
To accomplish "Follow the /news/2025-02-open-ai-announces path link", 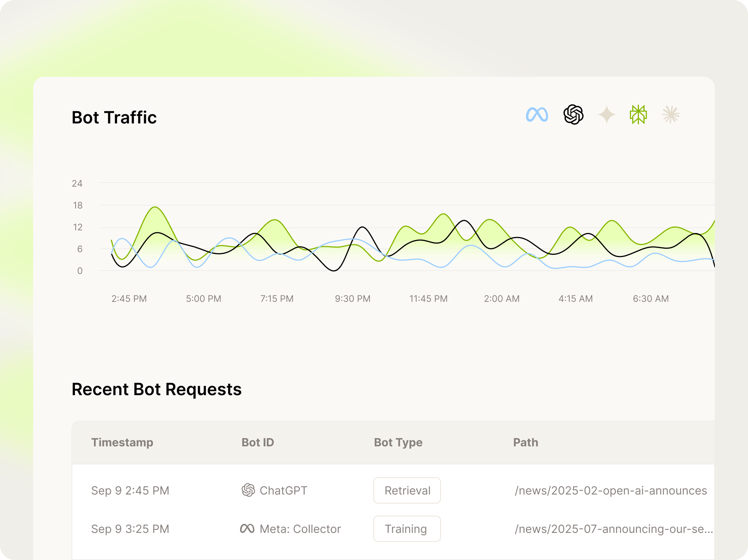I will [x=610, y=490].
